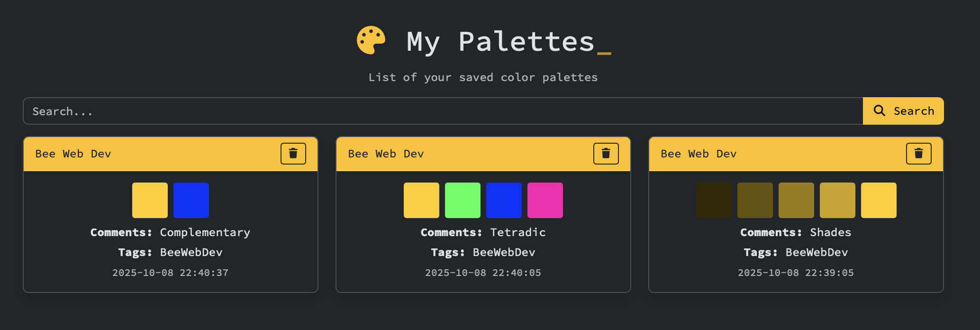The image size is (980, 330).
Task: Select the blue swatch in the Complementary palette
Action: [191, 200]
